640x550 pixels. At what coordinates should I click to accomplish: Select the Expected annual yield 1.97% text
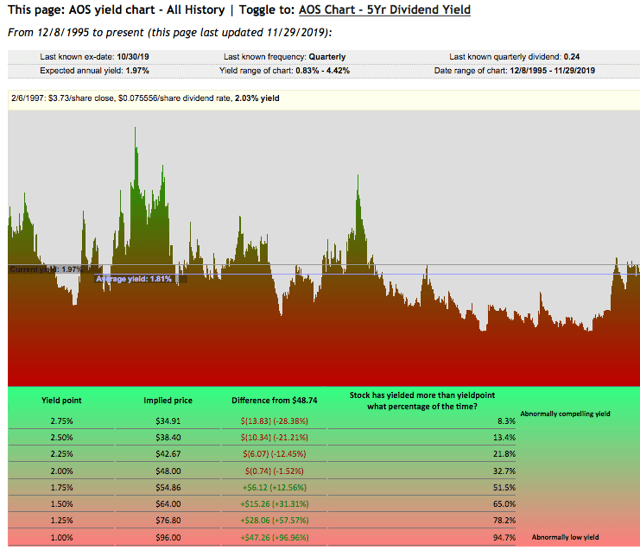tap(94, 71)
